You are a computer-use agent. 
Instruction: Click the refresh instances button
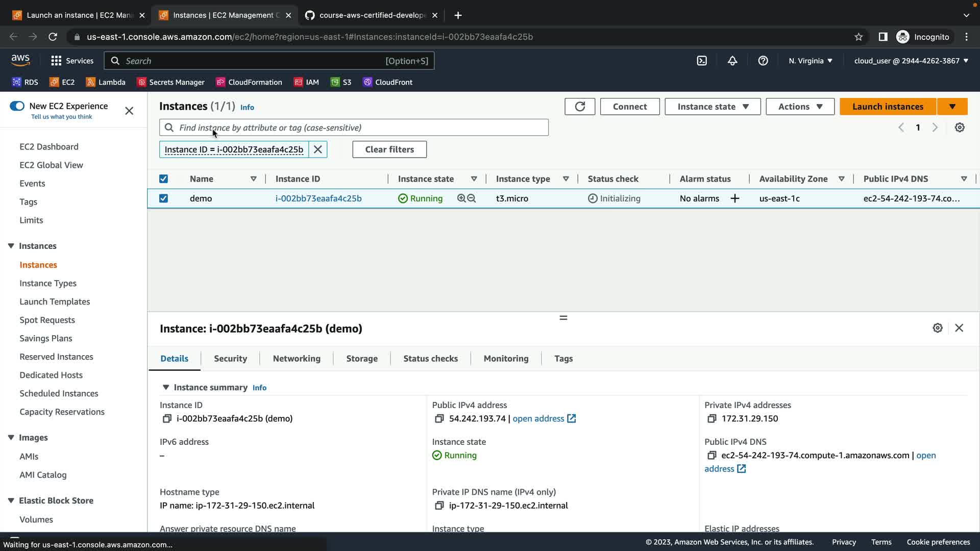[x=579, y=107]
